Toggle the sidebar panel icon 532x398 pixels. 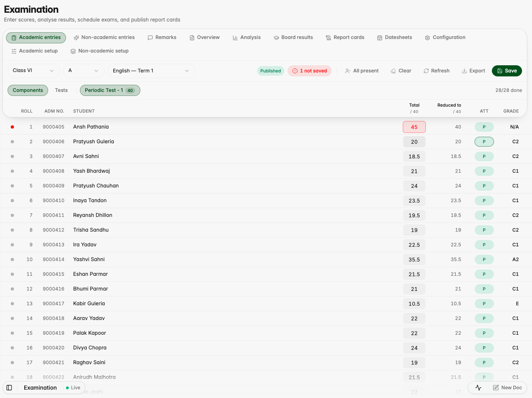coord(9,388)
